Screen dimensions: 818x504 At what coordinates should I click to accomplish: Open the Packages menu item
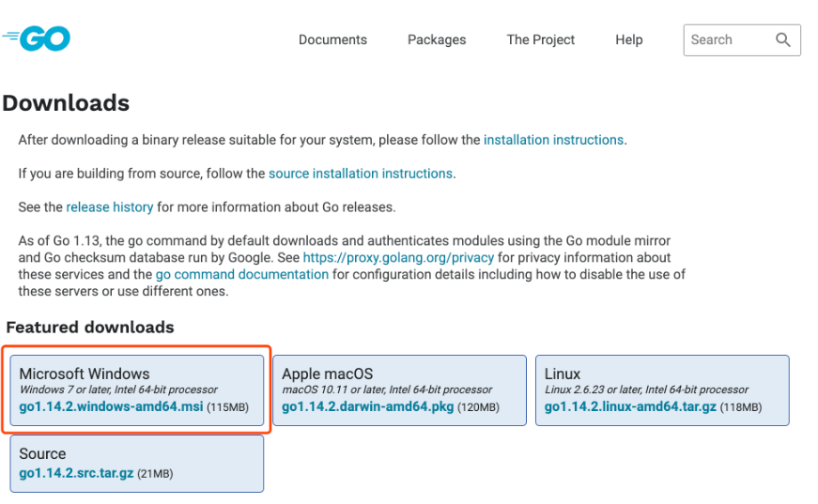coord(437,39)
